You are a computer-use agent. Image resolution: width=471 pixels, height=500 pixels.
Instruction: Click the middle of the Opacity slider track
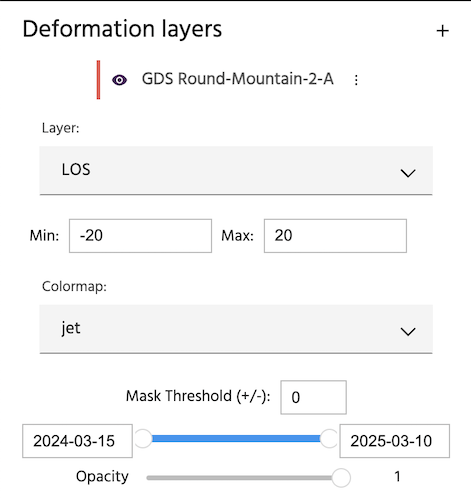[239, 478]
